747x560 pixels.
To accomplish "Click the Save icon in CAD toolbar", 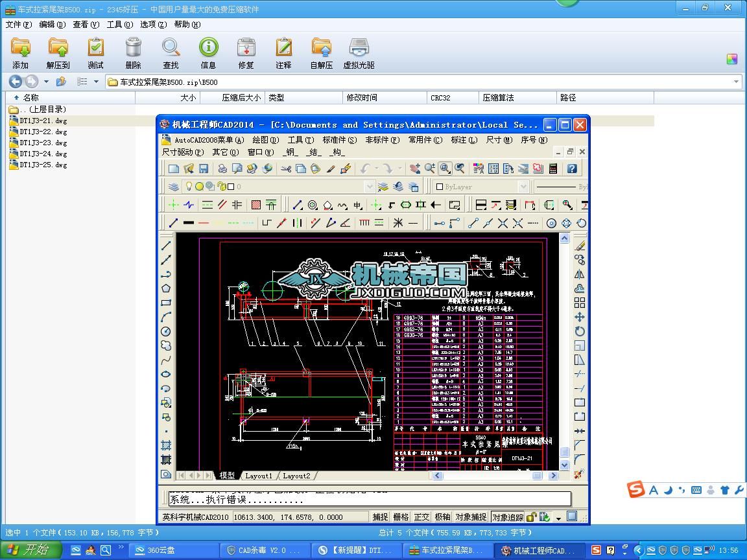I will [204, 169].
